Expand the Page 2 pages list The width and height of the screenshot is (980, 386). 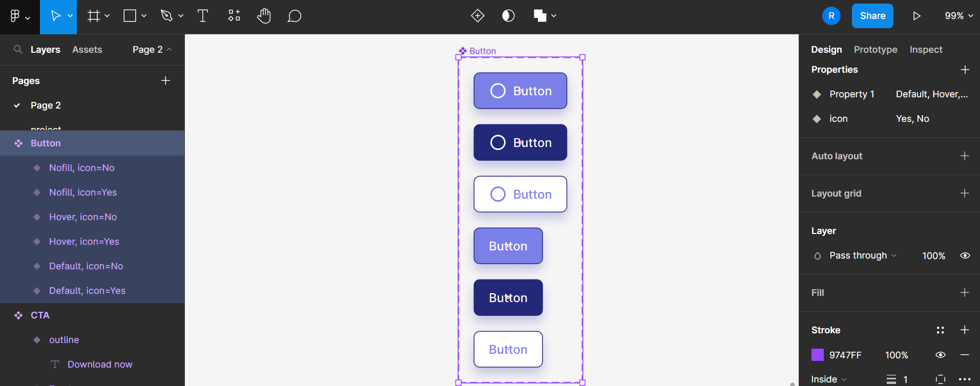coord(152,50)
